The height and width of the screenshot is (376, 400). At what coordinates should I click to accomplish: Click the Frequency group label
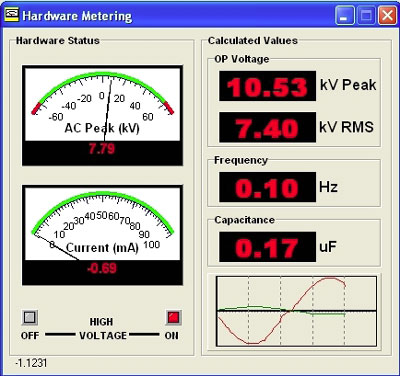[x=241, y=160]
